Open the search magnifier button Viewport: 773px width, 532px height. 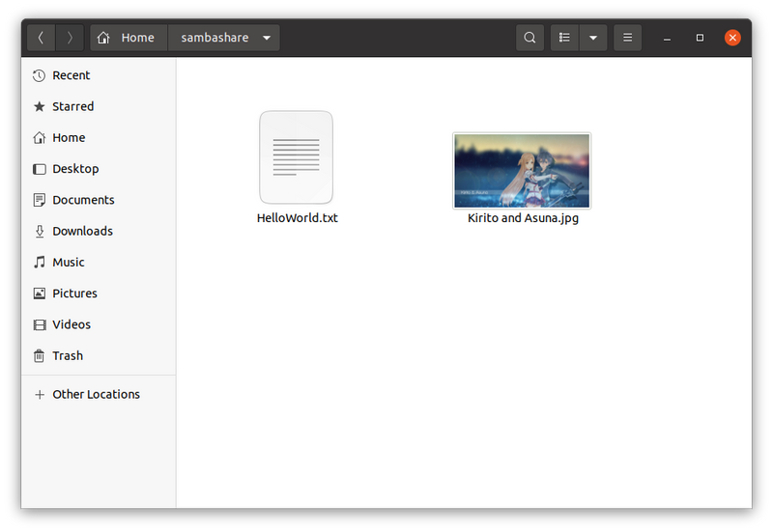[x=530, y=38]
